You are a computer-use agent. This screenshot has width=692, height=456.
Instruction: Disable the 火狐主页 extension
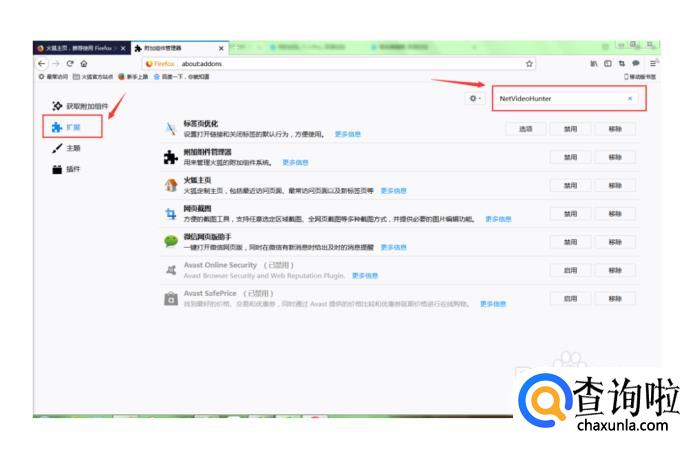(571, 185)
